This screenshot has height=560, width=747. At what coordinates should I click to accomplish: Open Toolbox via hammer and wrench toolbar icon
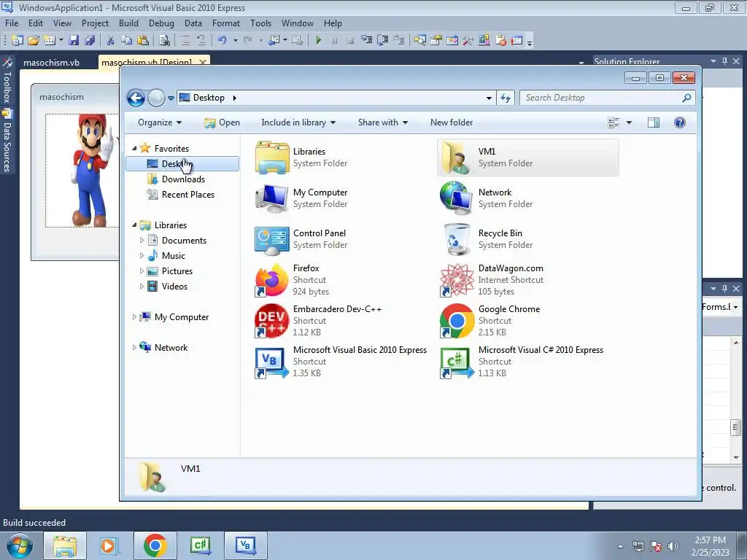tap(468, 41)
